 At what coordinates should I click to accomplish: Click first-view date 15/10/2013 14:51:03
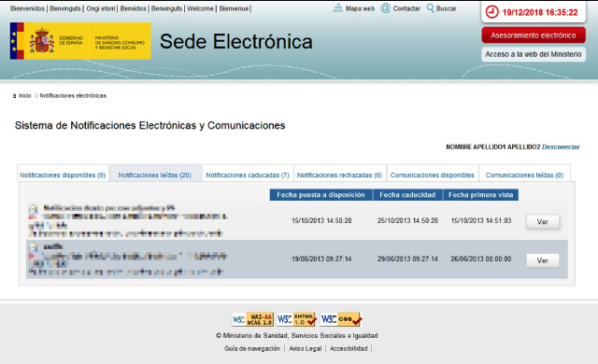coord(481,220)
